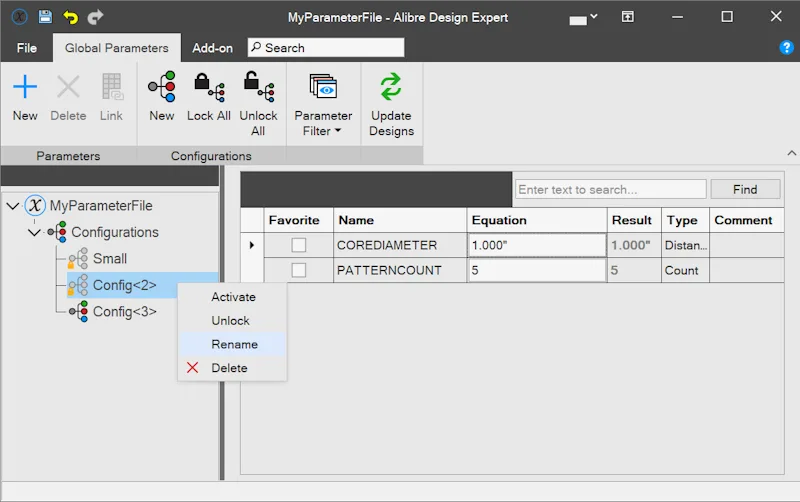Open the Add-on ribbon tab

point(212,48)
